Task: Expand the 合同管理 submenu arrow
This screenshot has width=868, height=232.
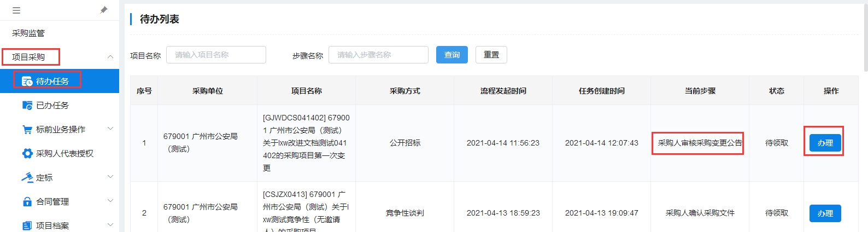Action: [x=110, y=201]
